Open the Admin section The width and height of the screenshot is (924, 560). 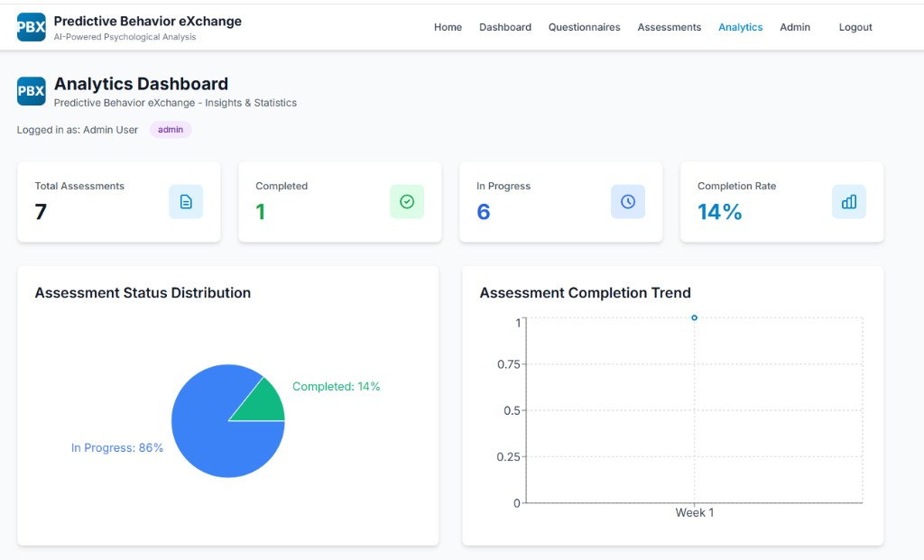pos(795,27)
